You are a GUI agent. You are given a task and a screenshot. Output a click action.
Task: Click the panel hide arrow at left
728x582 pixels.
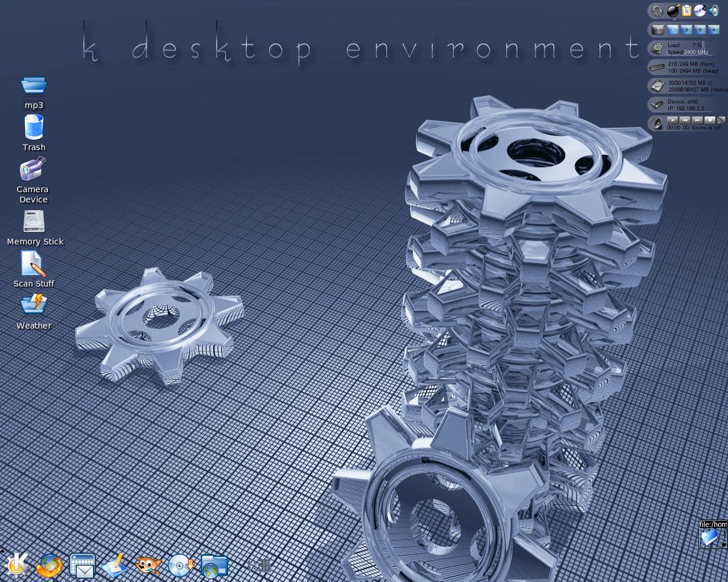click(2, 551)
